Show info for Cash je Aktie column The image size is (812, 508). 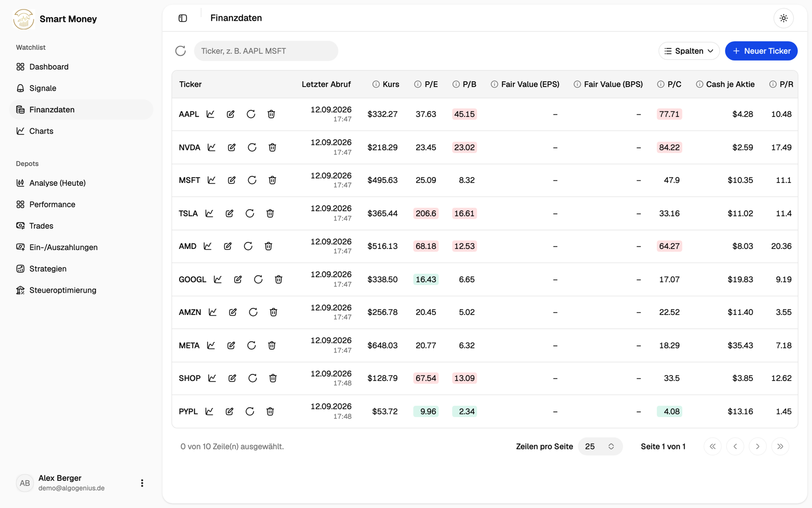[699, 84]
